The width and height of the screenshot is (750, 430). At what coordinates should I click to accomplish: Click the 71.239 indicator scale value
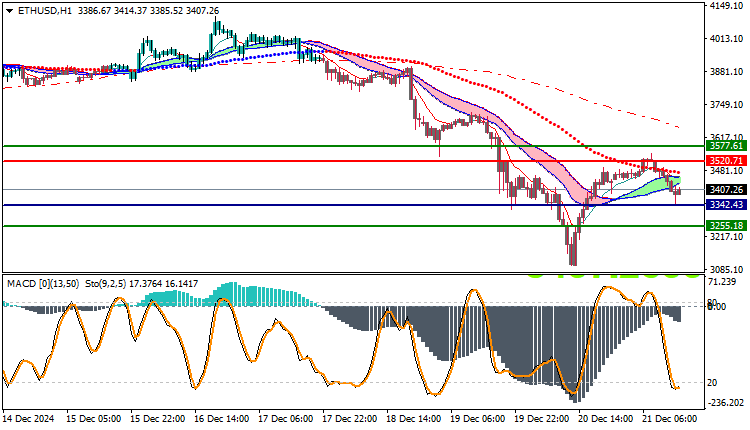pyautogui.click(x=721, y=282)
